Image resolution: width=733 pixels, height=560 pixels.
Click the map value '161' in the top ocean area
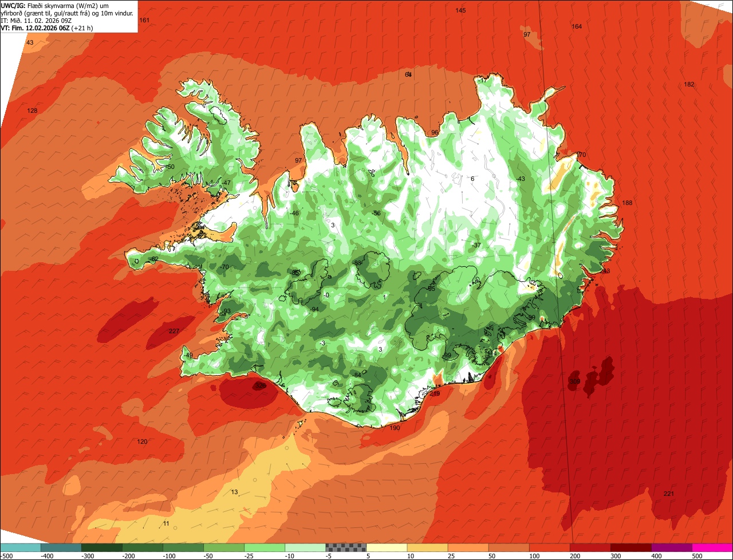pyautogui.click(x=144, y=21)
